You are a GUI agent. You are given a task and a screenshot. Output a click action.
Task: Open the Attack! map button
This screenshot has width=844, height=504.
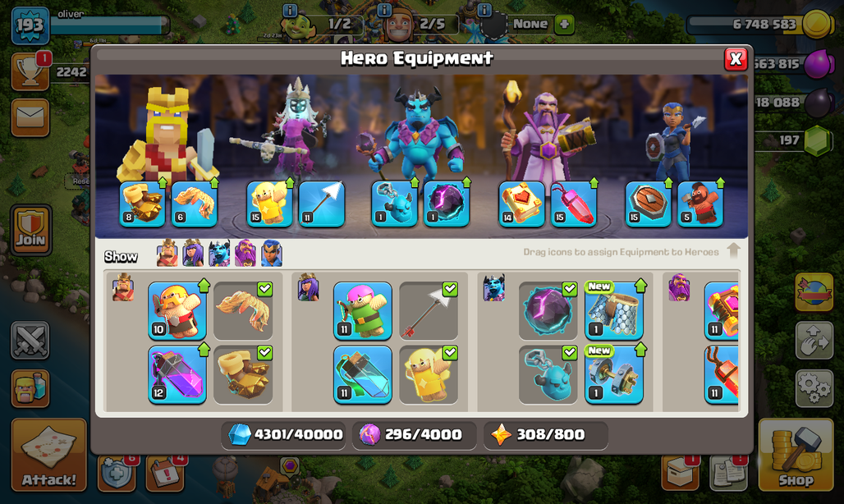[x=49, y=455]
